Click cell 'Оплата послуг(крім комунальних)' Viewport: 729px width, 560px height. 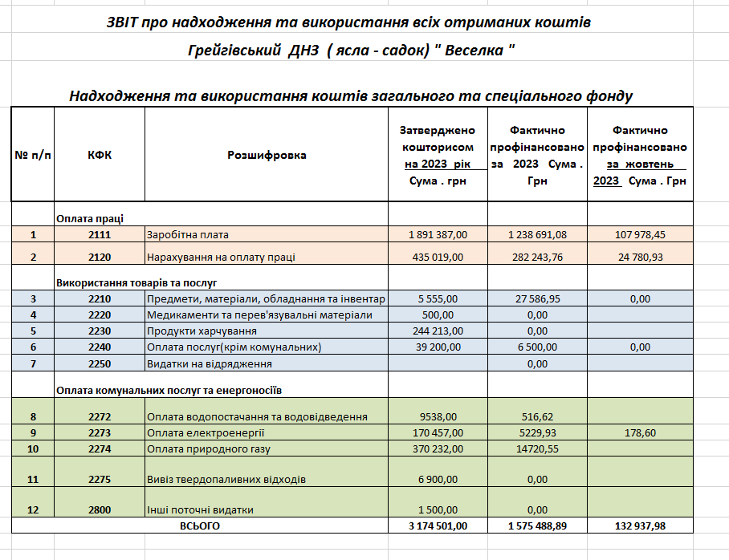(x=267, y=347)
